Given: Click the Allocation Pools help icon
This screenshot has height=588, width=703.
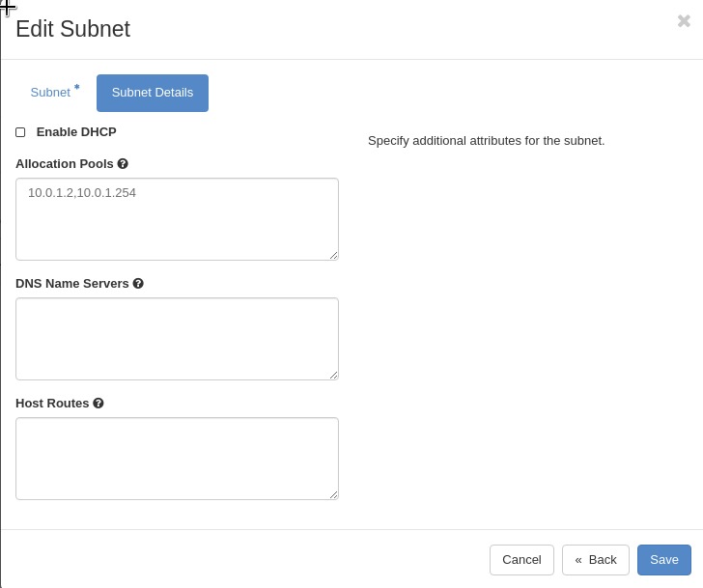Looking at the screenshot, I should point(123,164).
